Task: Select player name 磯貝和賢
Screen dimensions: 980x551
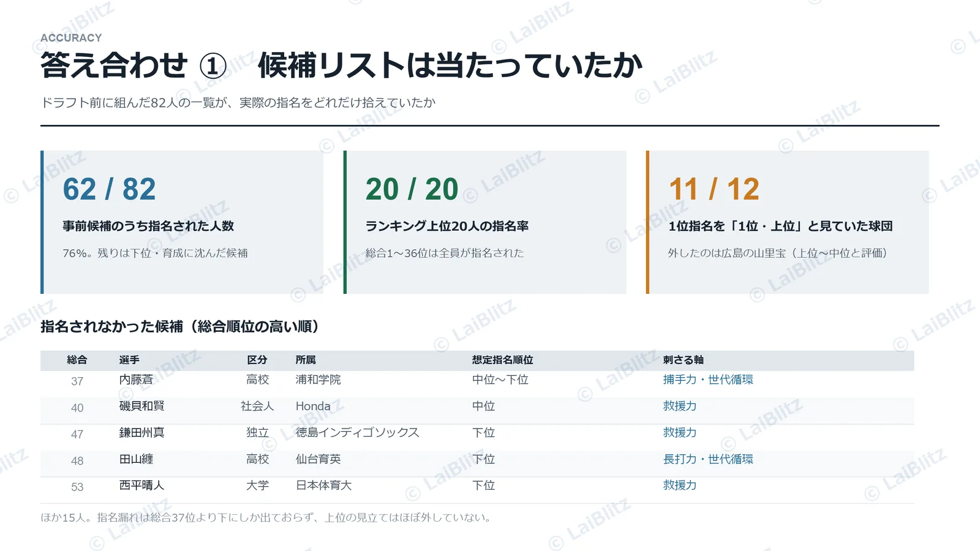Action: coord(141,406)
